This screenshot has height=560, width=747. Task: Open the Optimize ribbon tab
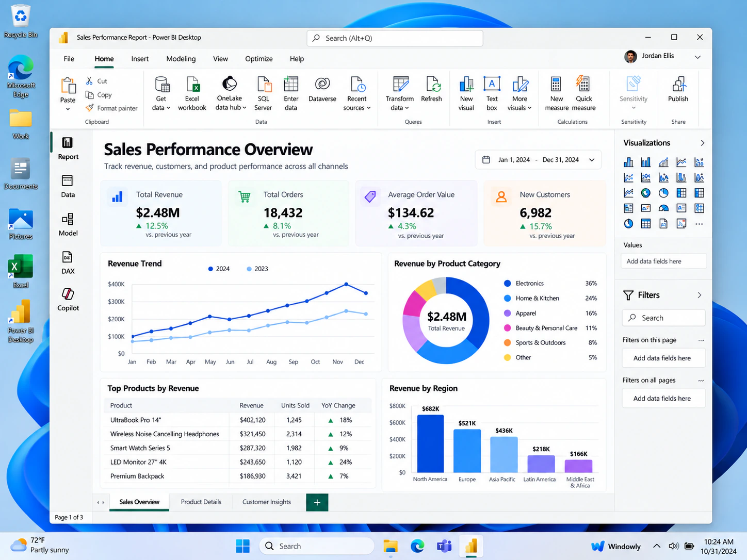click(259, 59)
